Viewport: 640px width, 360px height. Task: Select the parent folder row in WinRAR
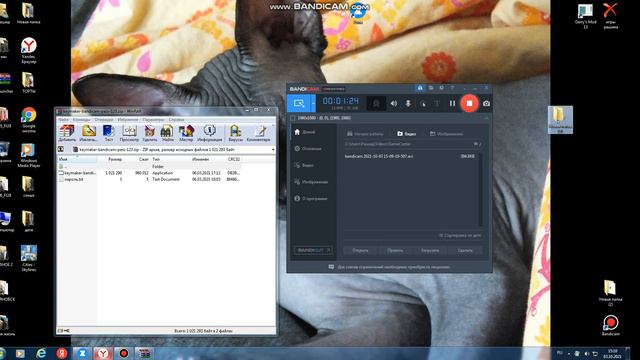pos(149,167)
